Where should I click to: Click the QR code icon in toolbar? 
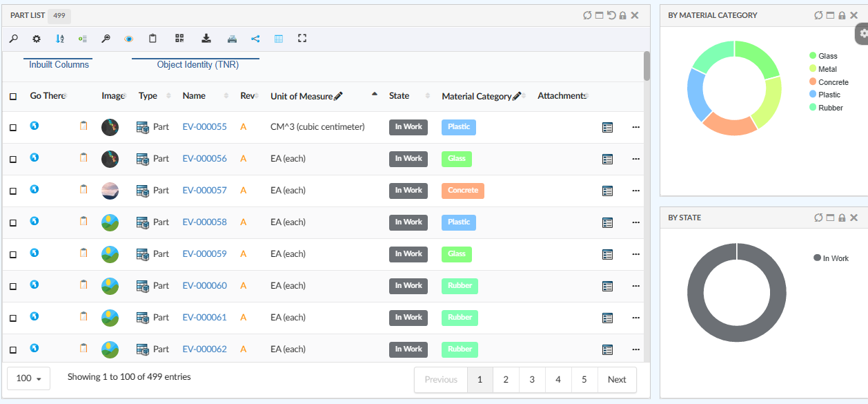click(x=179, y=39)
